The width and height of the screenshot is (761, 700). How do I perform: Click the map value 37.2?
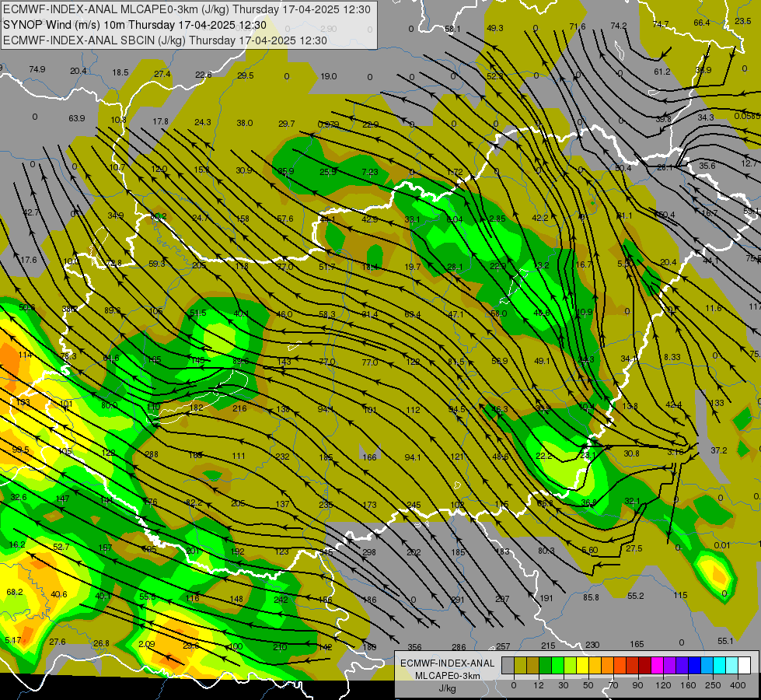(719, 451)
